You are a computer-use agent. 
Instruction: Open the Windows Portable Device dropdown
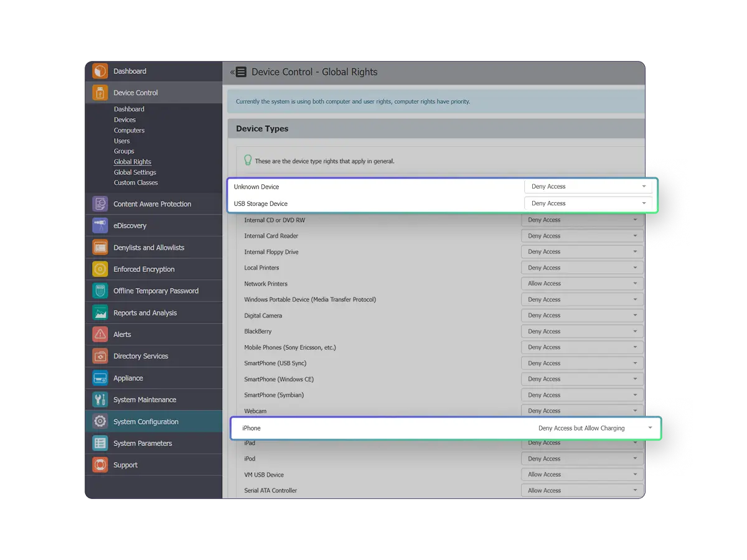point(582,299)
